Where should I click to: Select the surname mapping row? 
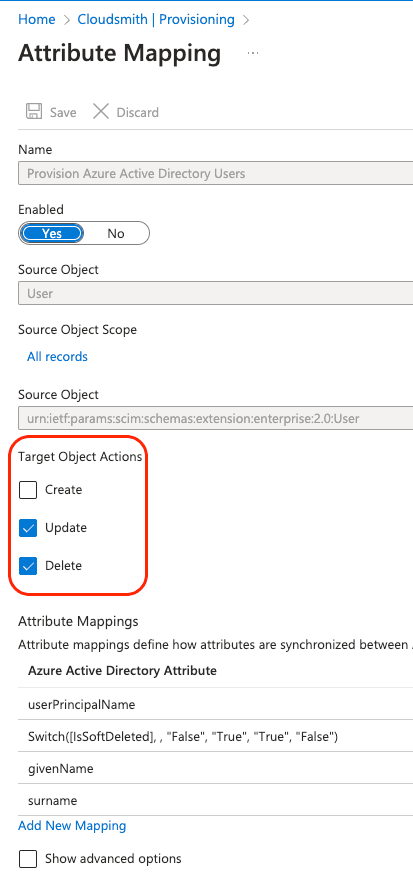[216, 800]
